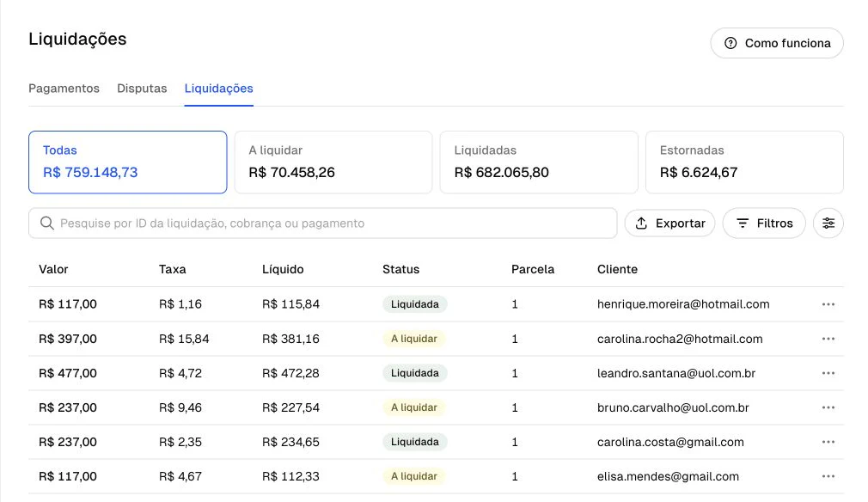This screenshot has height=502, width=868.
Task: Click the R$ 15,84 fee cell
Action: 184,339
